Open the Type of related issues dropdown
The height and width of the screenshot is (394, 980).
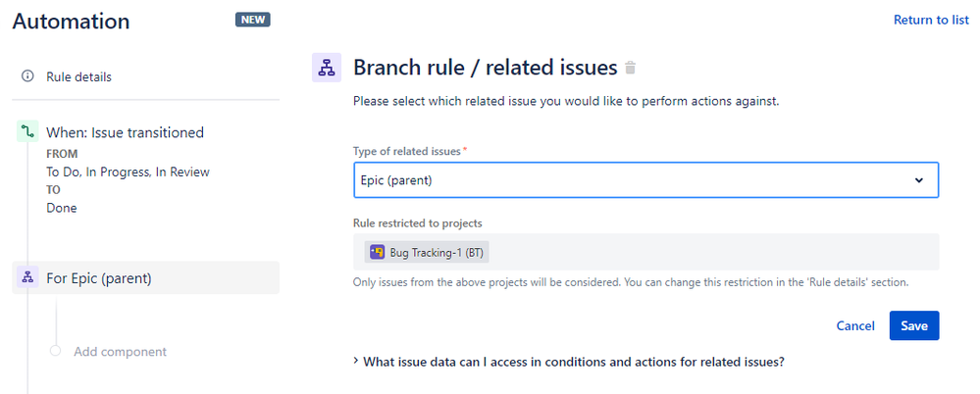point(645,180)
